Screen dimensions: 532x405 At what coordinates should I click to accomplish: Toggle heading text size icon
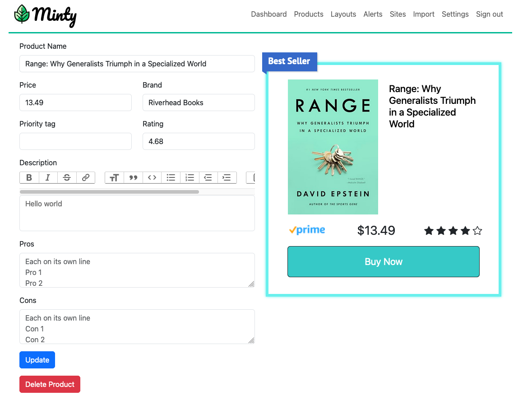pos(114,177)
